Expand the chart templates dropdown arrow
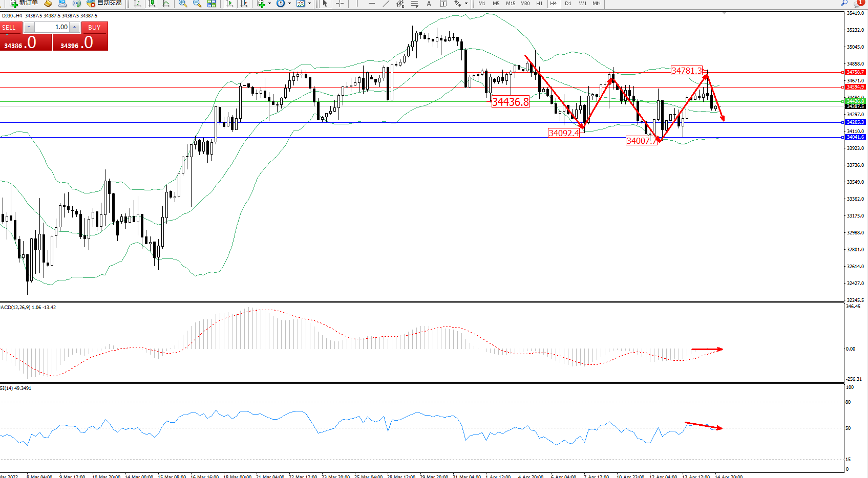Image resolution: width=868 pixels, height=478 pixels. [x=309, y=4]
